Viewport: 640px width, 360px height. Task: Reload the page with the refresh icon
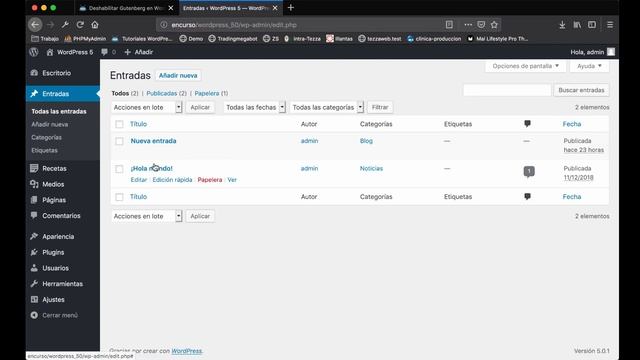click(80, 24)
